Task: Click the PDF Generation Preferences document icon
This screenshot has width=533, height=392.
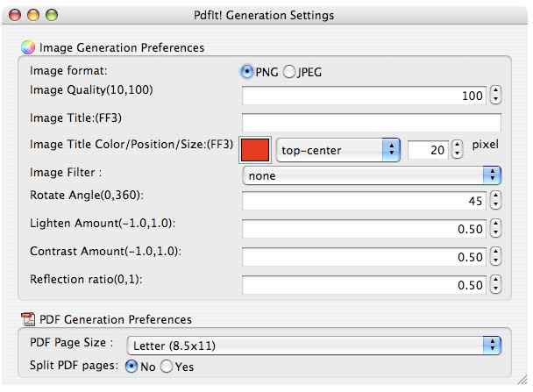Action: tap(26, 319)
